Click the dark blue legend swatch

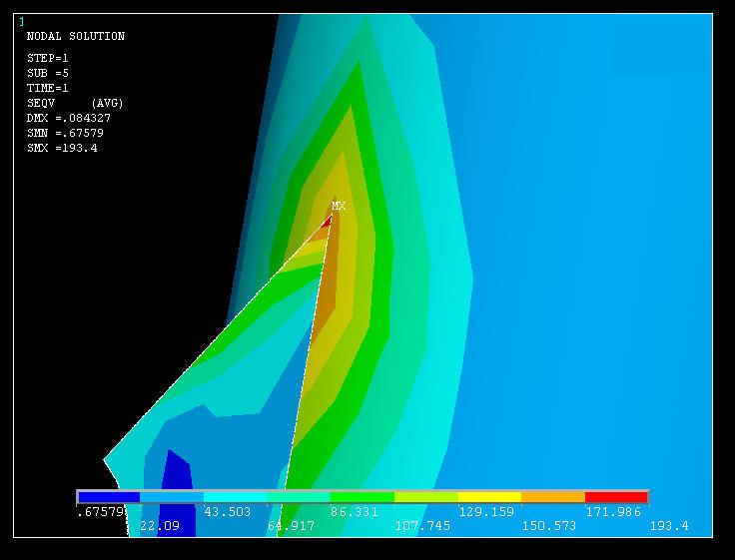109,497
